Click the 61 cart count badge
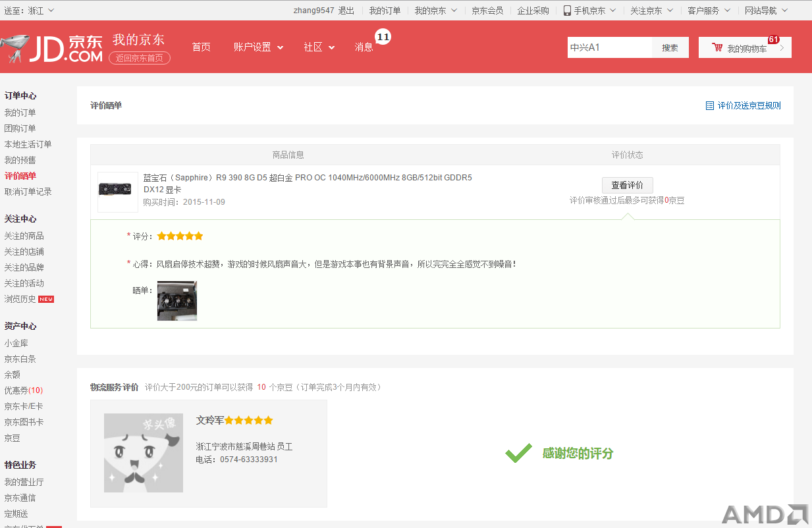This screenshot has height=528, width=812. pyautogui.click(x=774, y=40)
